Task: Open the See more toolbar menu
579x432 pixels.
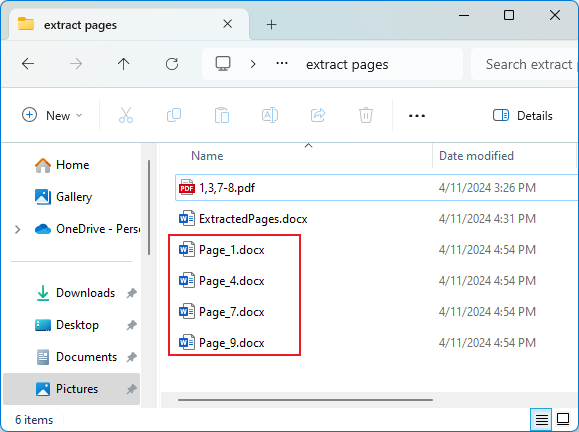Action: (417, 116)
